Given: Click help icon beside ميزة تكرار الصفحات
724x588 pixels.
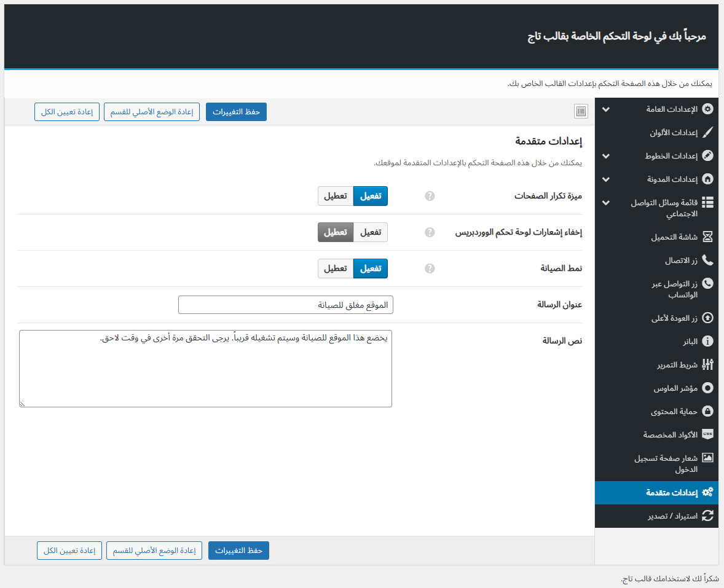Looking at the screenshot, I should click(430, 196).
